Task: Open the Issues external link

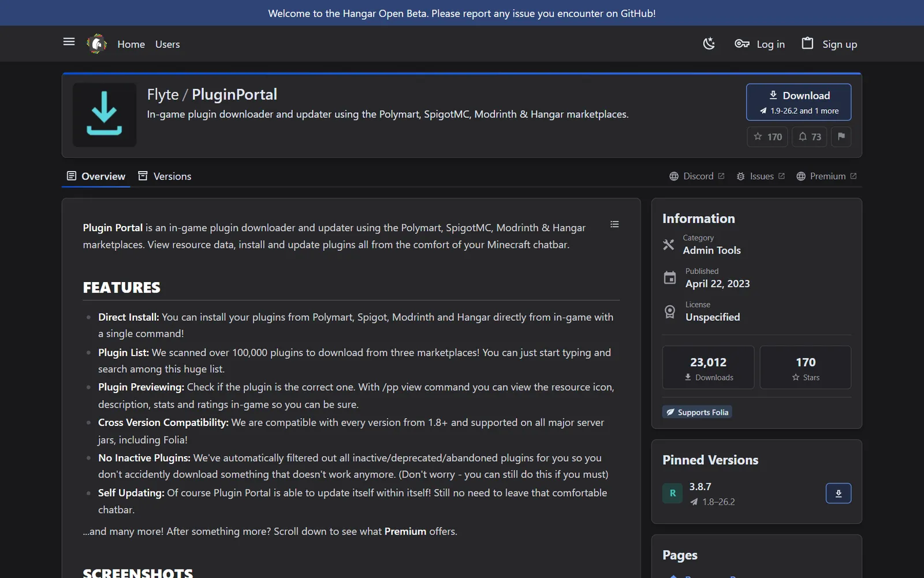Action: (761, 176)
